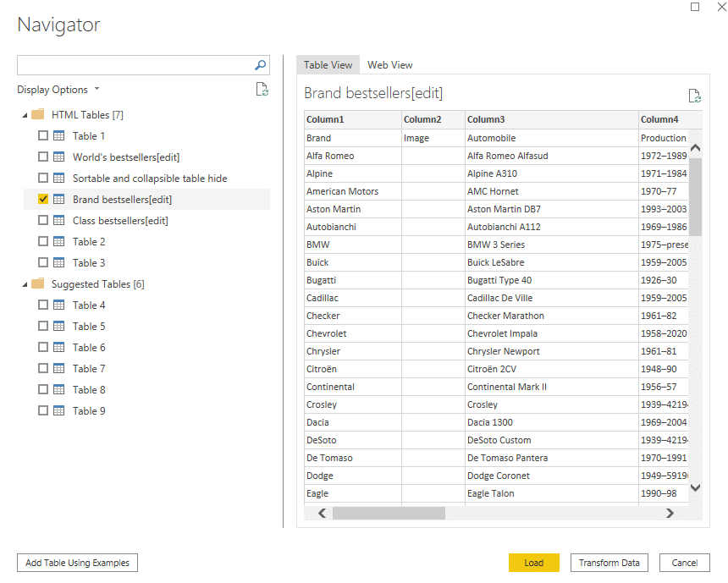The width and height of the screenshot is (728, 583).
Task: Click the Load button
Action: coord(534,563)
